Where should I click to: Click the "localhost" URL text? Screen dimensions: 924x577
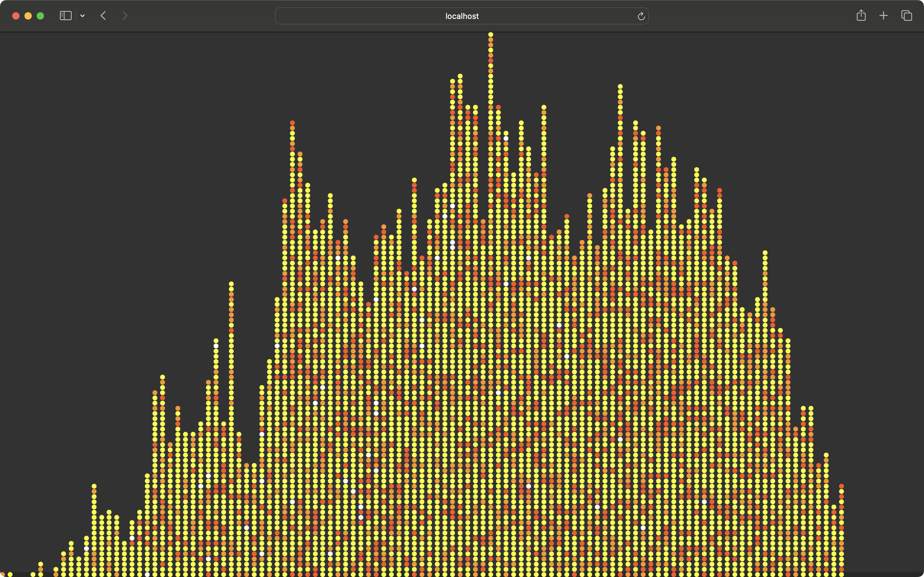click(x=462, y=16)
